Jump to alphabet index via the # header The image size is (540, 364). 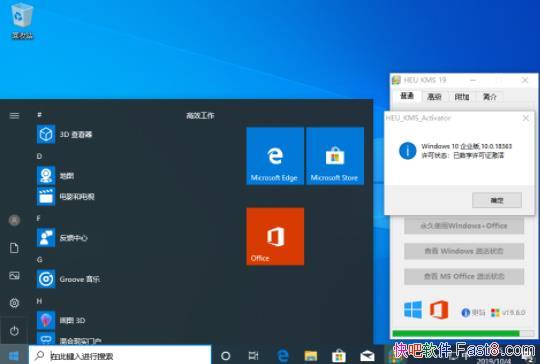(x=39, y=115)
